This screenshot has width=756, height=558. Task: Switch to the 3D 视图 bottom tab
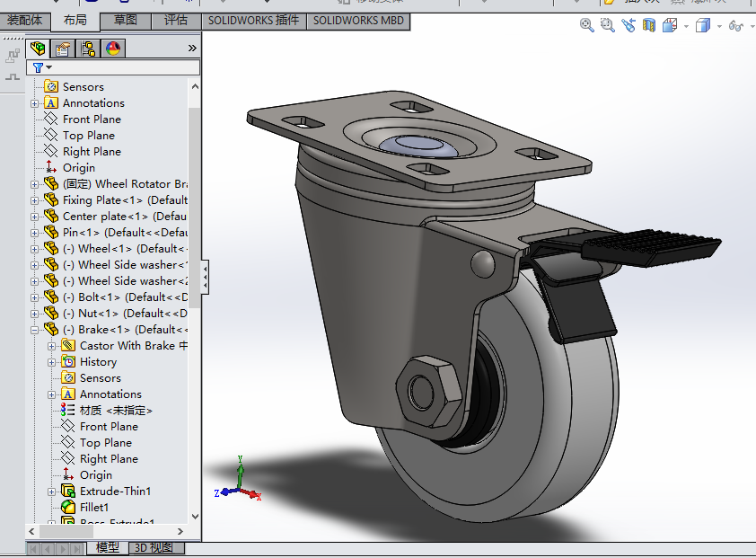click(154, 547)
